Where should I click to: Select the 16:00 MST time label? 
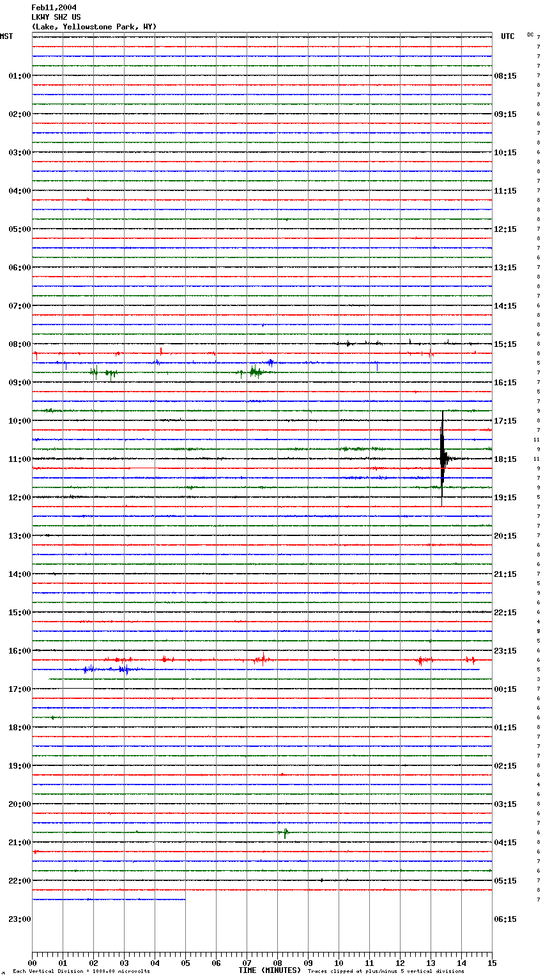[x=19, y=651]
